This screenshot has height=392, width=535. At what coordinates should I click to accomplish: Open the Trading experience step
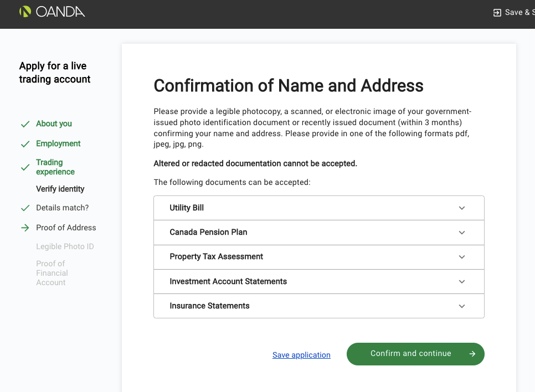(55, 167)
